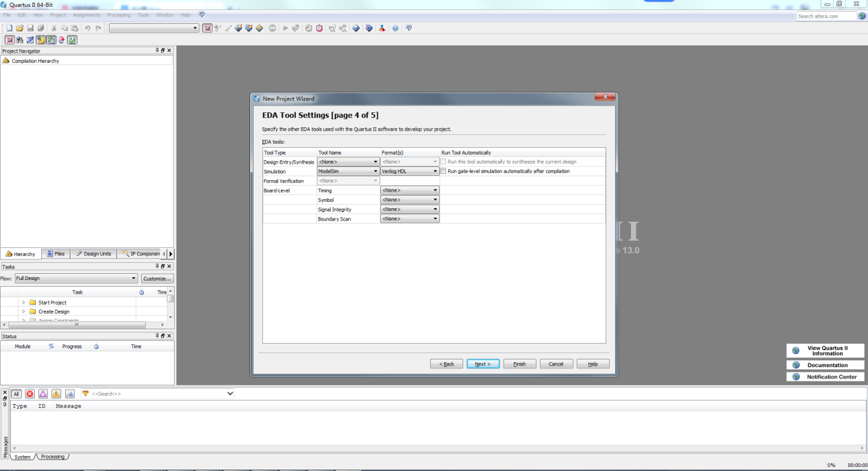Open the Board-Level Timing dropdown
This screenshot has height=471, width=868.
tap(410, 190)
